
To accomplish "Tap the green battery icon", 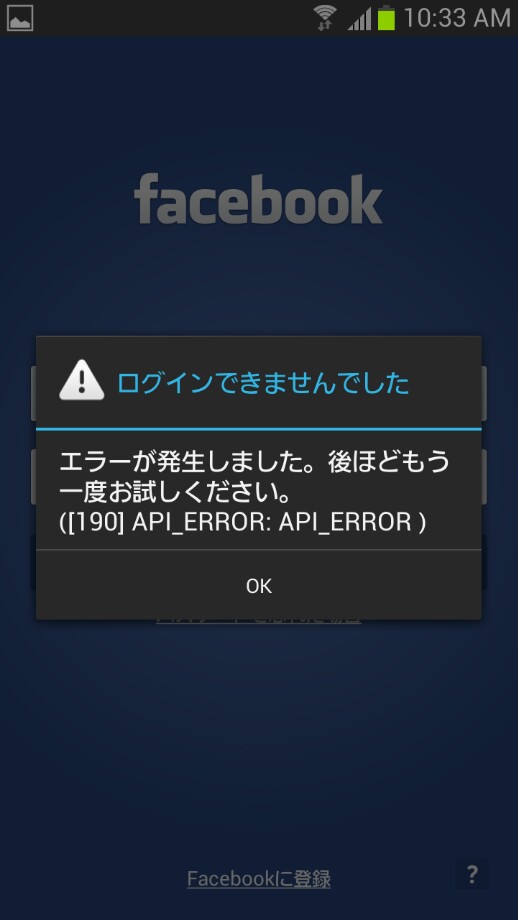I will click(386, 18).
